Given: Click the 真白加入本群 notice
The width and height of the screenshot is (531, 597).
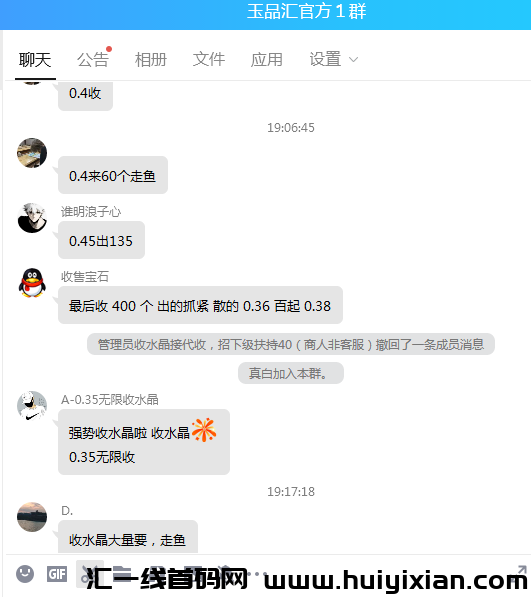Looking at the screenshot, I should (291, 374).
